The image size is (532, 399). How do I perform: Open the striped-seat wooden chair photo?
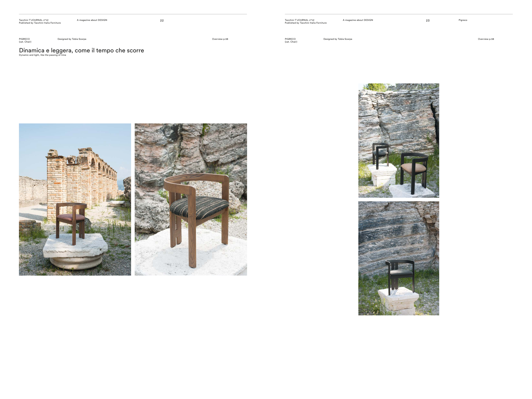point(191,199)
